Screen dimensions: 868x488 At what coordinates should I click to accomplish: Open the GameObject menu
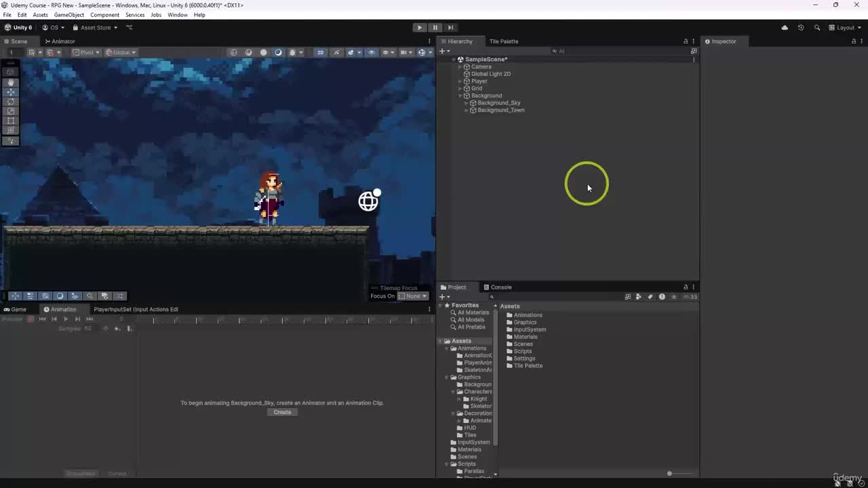pyautogui.click(x=69, y=15)
